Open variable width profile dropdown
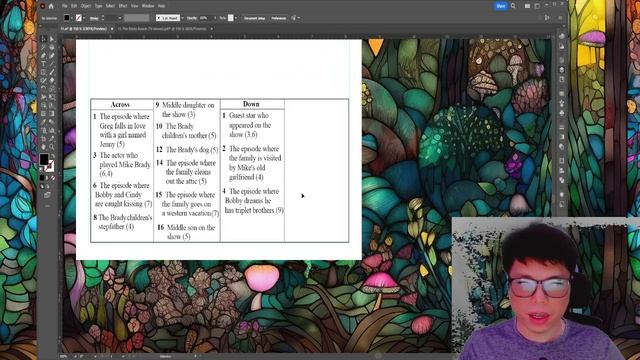Screen dimensions: 640x360 [137, 18]
